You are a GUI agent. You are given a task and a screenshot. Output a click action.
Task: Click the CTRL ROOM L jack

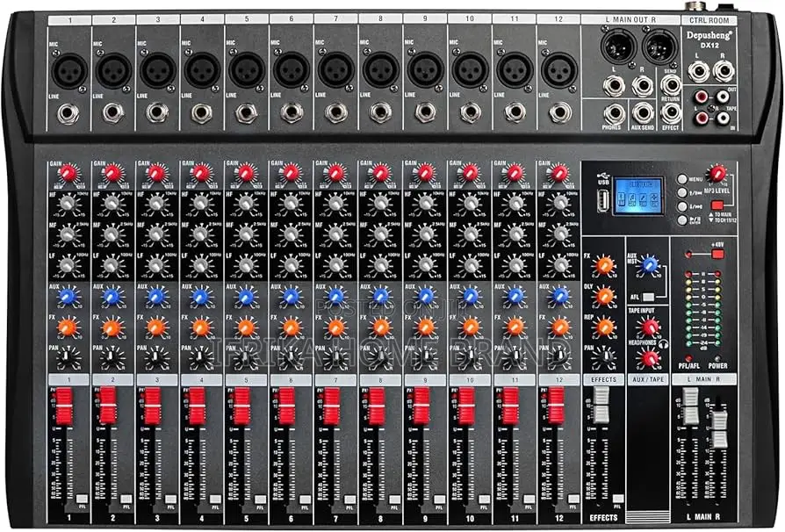pos(698,71)
